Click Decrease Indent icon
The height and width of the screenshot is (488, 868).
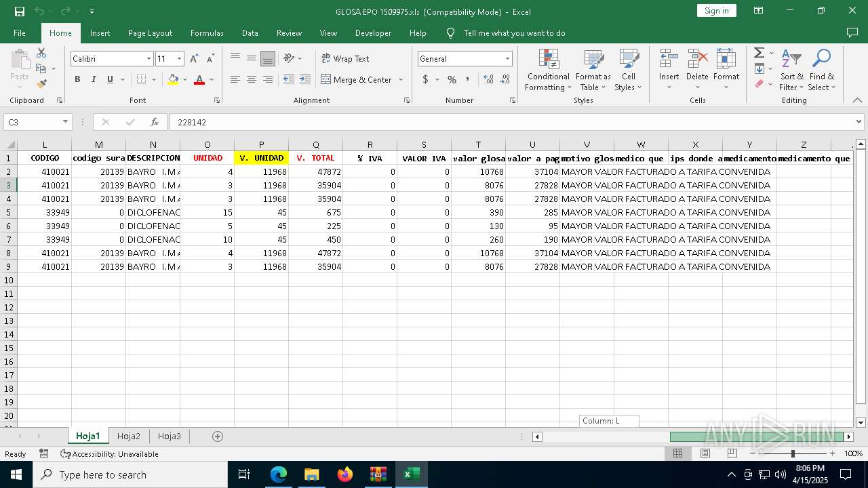(289, 79)
